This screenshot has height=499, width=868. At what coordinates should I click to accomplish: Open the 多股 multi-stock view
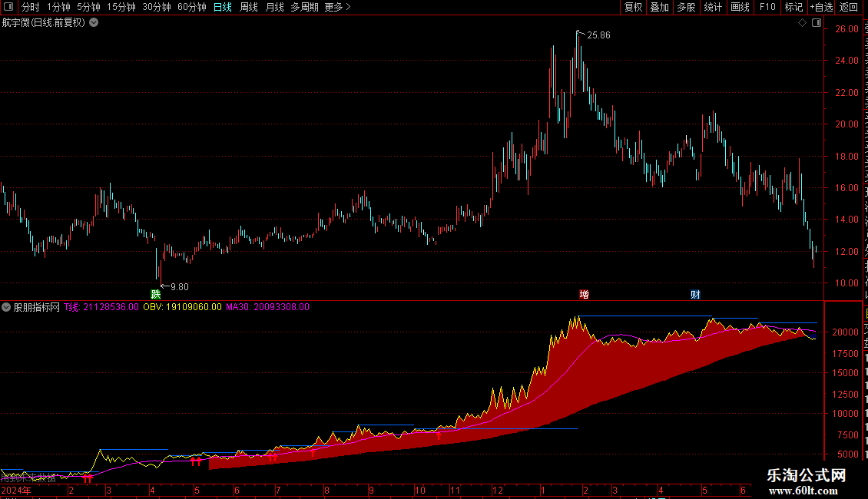[x=686, y=7]
